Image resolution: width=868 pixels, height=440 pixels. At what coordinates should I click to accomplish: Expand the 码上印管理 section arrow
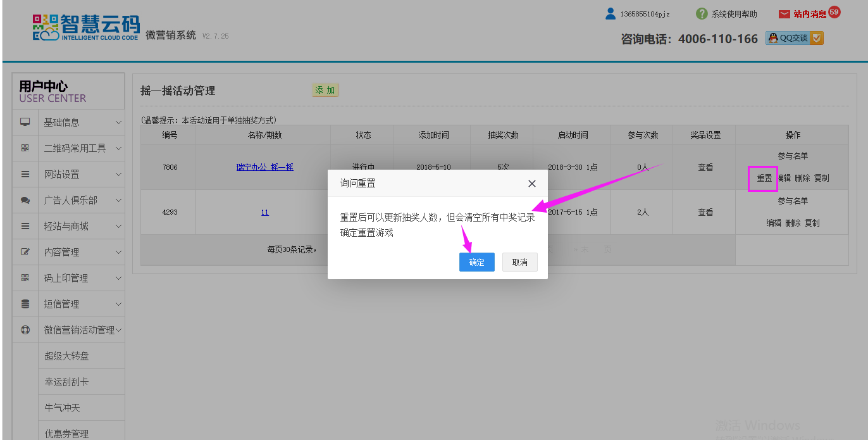coord(118,278)
